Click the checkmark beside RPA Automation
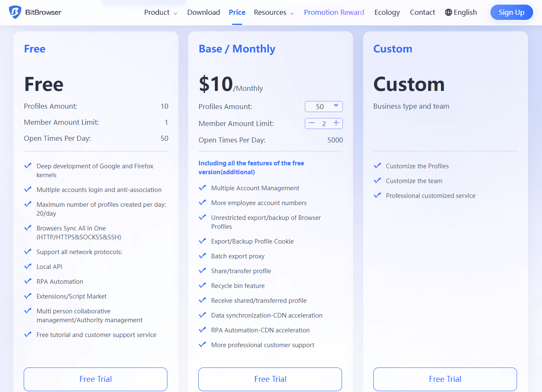Image resolution: width=542 pixels, height=392 pixels. pyautogui.click(x=27, y=281)
